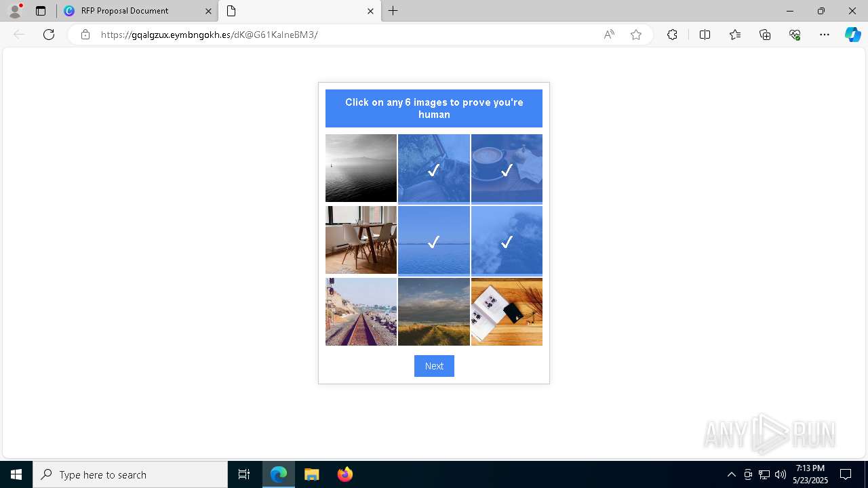Screen dimensions: 868x488
Task: Refresh the current page
Action: pos(49,35)
